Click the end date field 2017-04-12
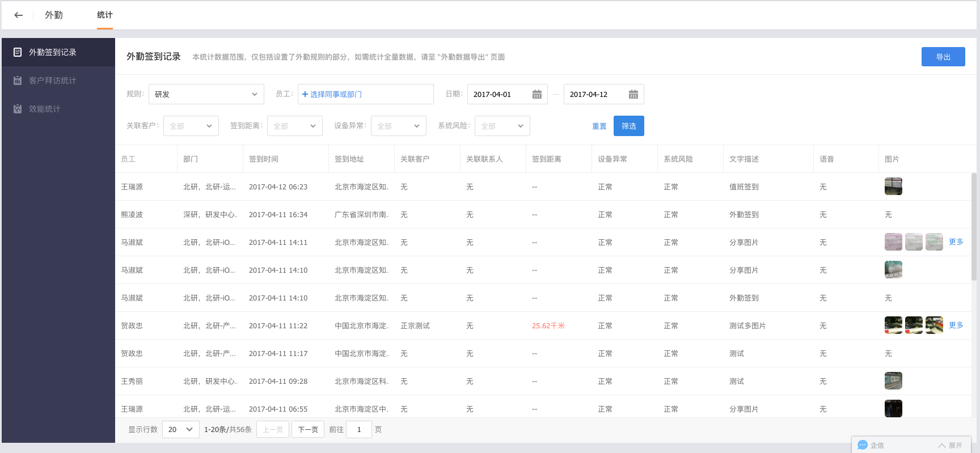980x453 pixels. 604,94
